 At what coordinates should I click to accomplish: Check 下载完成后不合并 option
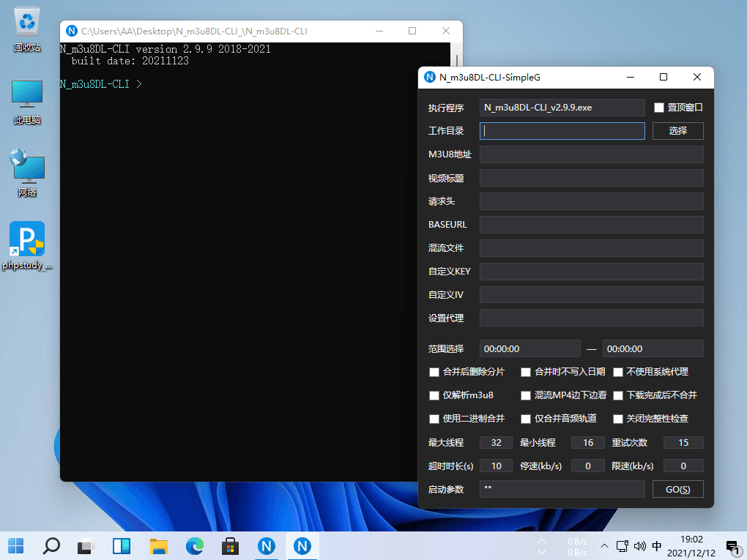618,395
